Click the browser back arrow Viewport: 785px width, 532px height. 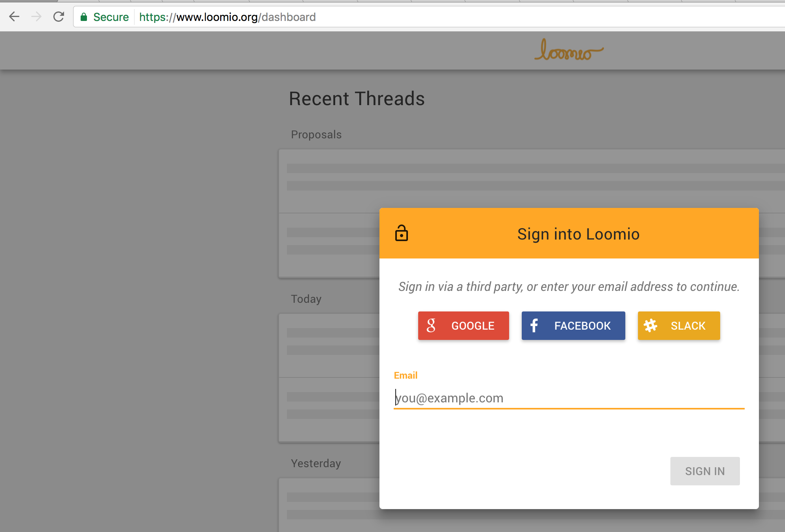pos(14,17)
